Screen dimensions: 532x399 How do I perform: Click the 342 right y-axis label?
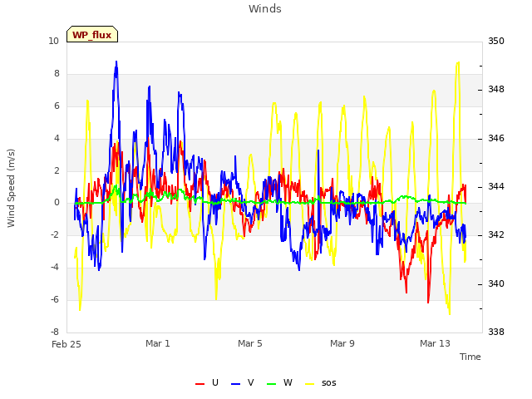tap(496, 234)
